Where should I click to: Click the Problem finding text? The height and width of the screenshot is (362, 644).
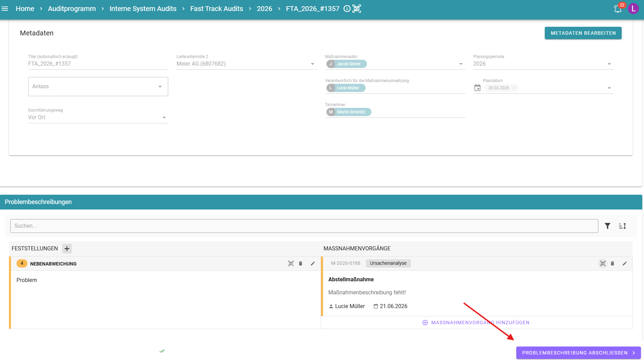pyautogui.click(x=27, y=280)
